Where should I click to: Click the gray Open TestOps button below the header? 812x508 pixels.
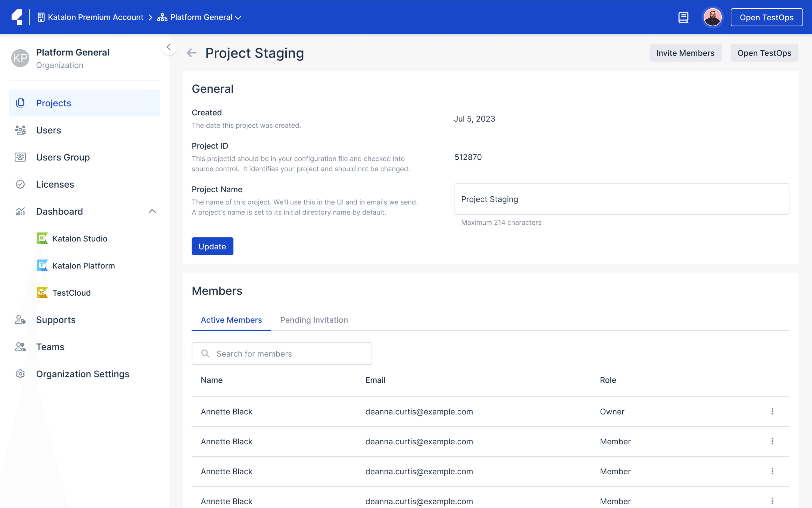[x=764, y=53]
